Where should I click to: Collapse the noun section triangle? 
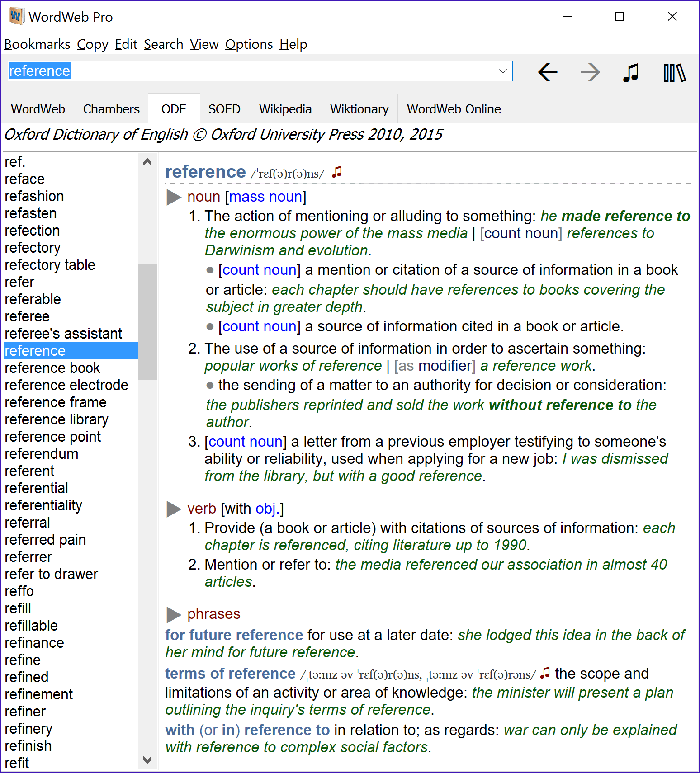point(174,197)
